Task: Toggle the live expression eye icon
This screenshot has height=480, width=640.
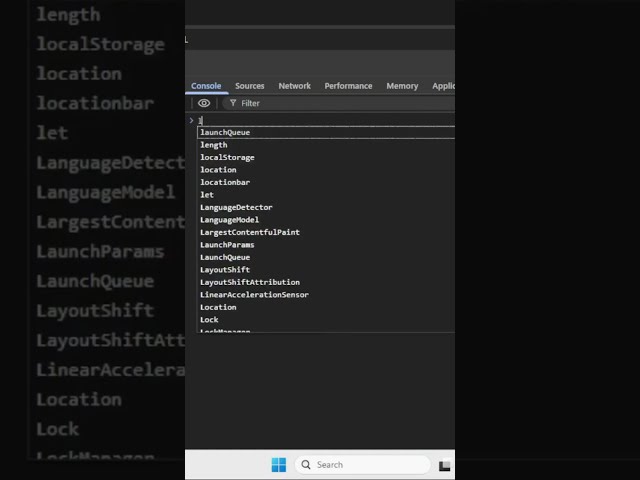Action: [204, 103]
